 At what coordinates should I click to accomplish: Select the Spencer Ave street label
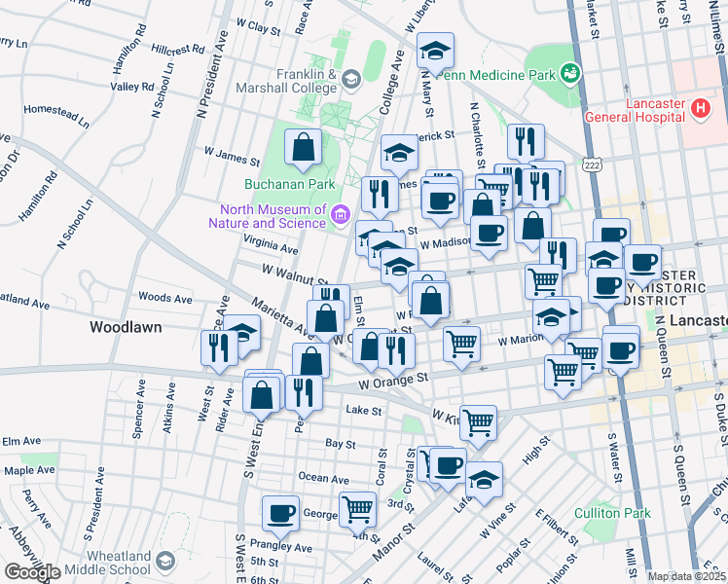[138, 409]
